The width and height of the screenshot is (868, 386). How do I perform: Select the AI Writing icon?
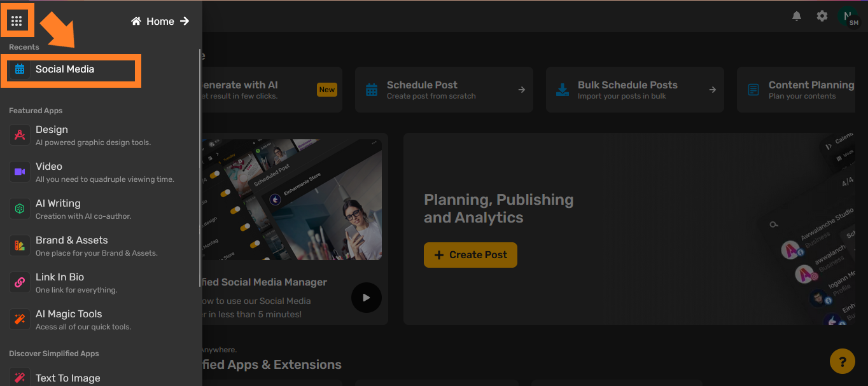(20, 209)
